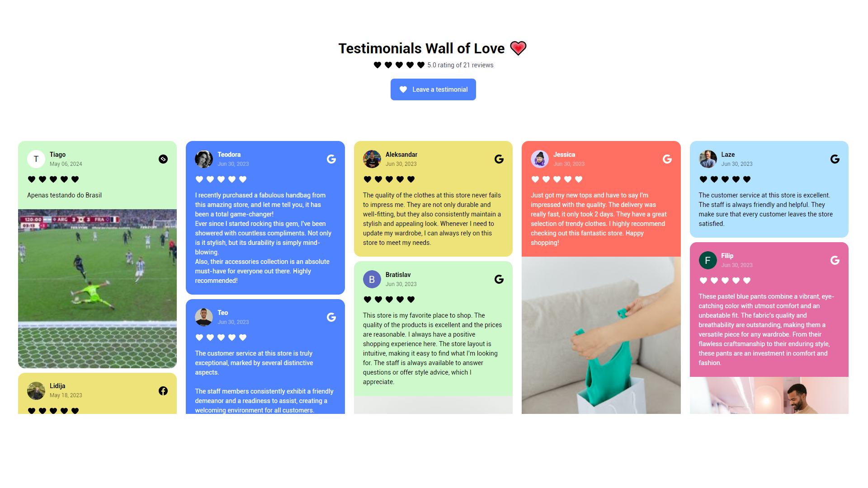This screenshot has height=488, width=868.
Task: Click the Leave a testimonial button
Action: coord(434,89)
